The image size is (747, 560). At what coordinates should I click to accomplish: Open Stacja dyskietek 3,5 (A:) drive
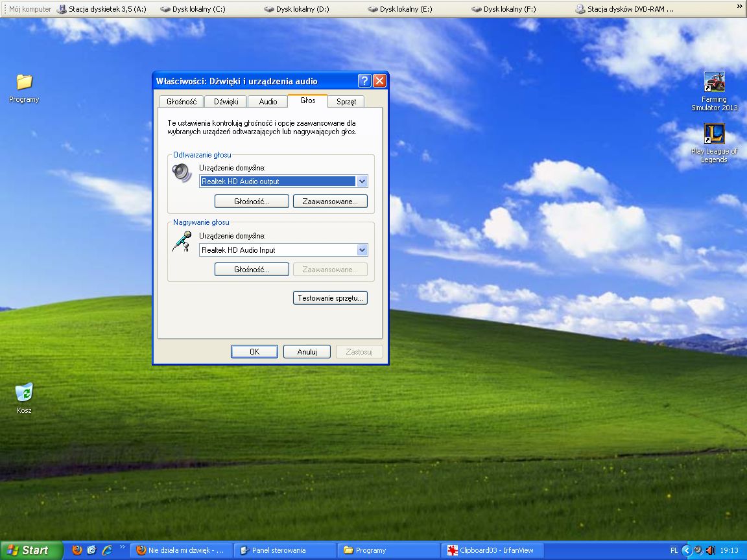click(101, 9)
